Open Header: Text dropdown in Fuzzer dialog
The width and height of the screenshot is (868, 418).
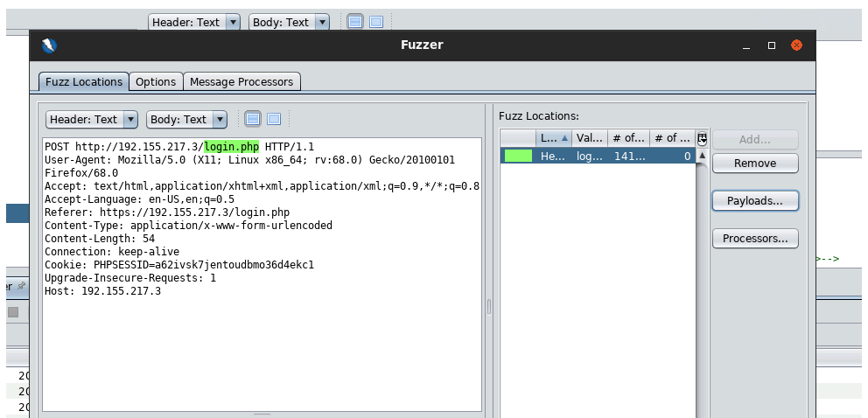point(92,119)
